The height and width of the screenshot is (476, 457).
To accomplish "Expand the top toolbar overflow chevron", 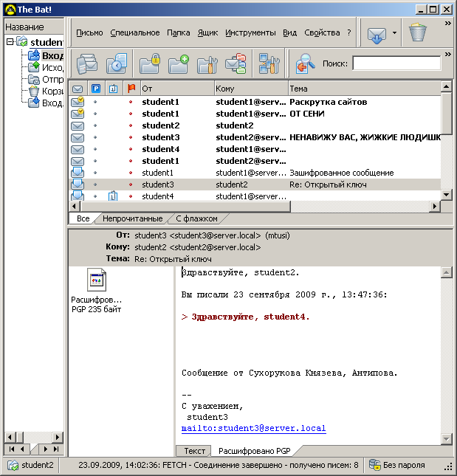I will [448, 24].
